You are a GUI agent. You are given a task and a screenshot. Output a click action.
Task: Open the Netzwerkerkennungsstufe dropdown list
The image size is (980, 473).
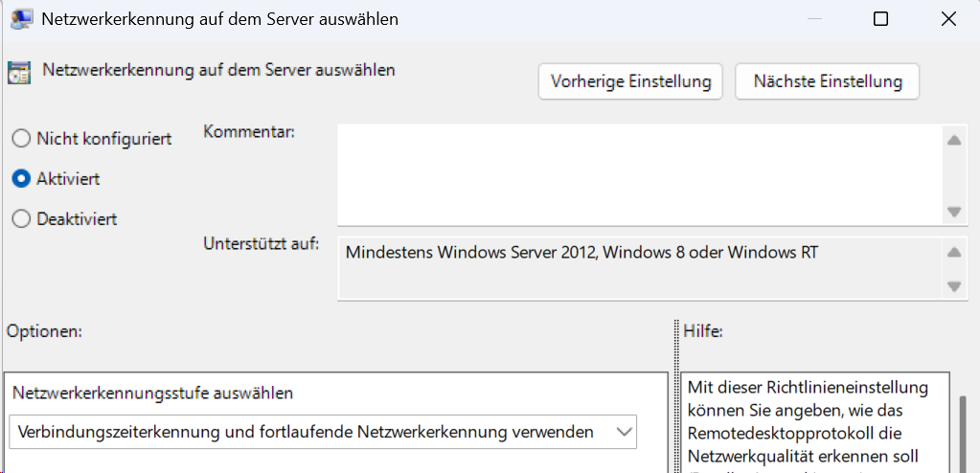point(624,432)
